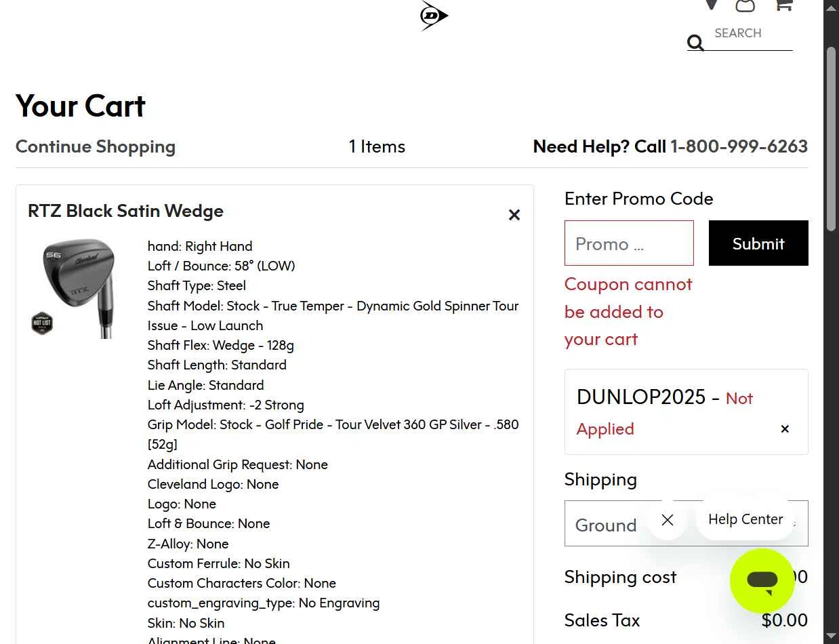
Task: Click the scrollbar down arrow
Action: [x=832, y=637]
